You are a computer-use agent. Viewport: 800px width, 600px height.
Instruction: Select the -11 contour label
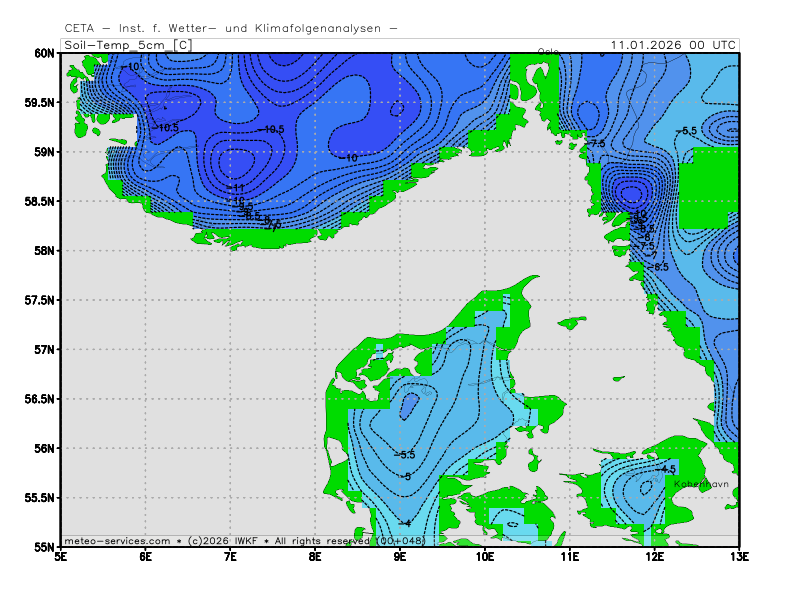point(236,188)
